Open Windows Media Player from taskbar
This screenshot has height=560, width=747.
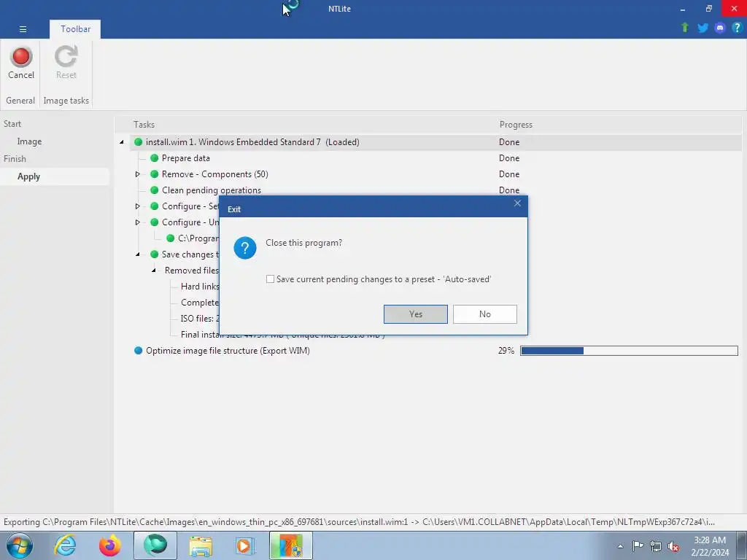246,545
